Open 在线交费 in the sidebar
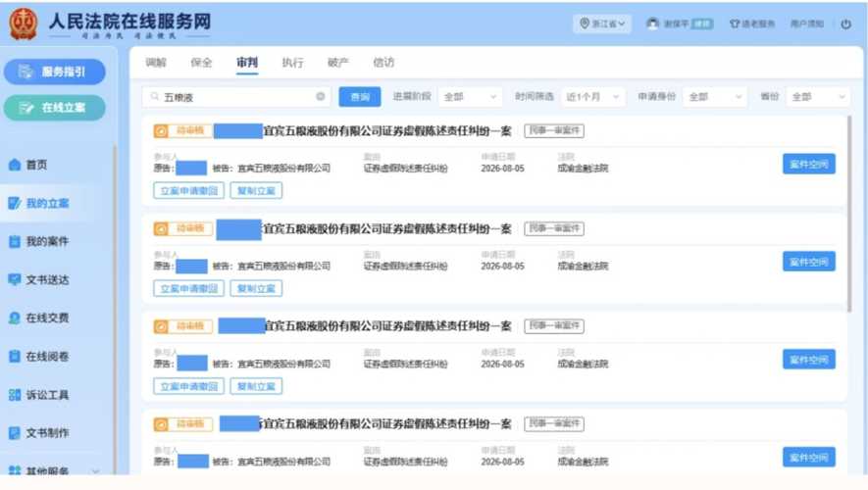This screenshot has width=868, height=490. click(39, 318)
